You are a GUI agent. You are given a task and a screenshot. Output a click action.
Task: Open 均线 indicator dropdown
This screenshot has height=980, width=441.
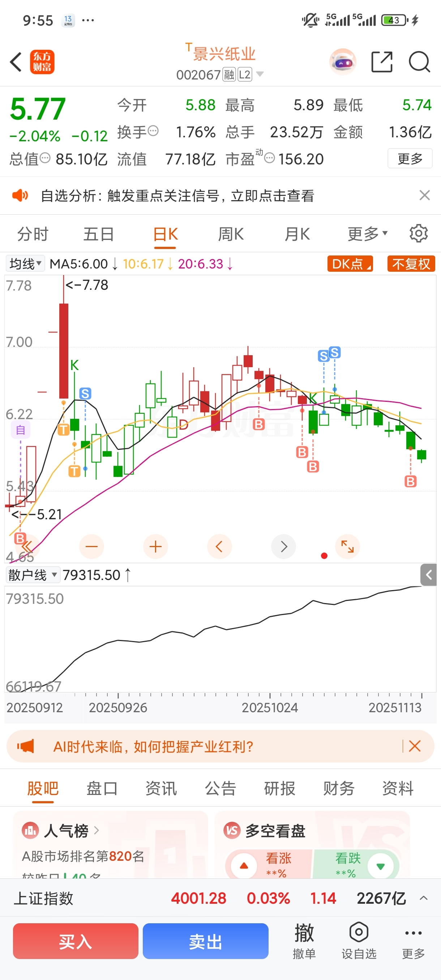pyautogui.click(x=25, y=264)
